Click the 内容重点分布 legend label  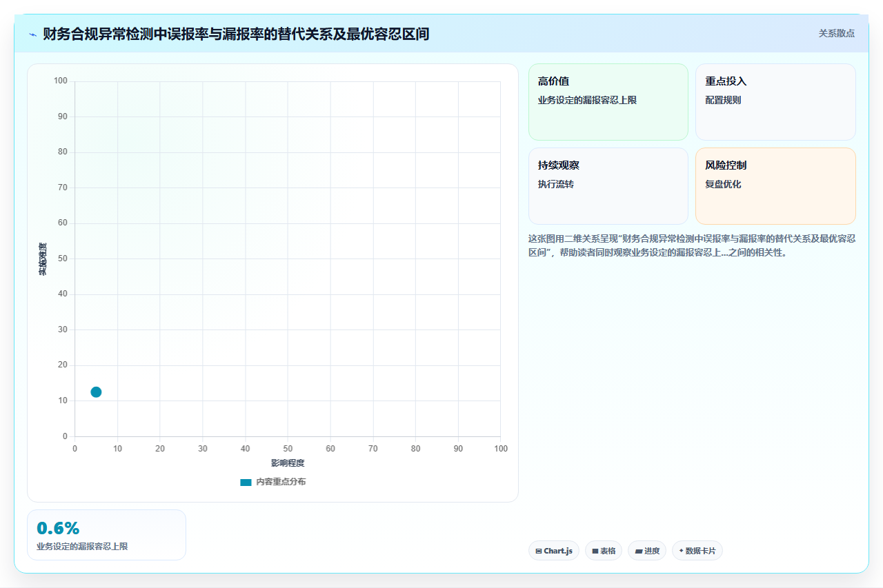click(281, 483)
